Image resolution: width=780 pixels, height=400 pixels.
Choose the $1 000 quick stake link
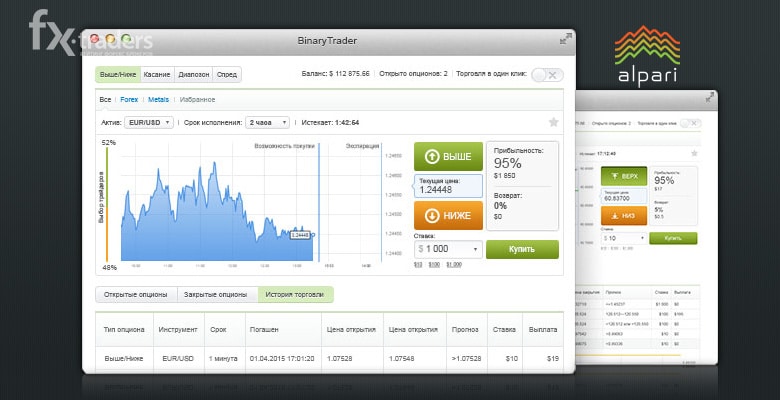click(x=453, y=265)
